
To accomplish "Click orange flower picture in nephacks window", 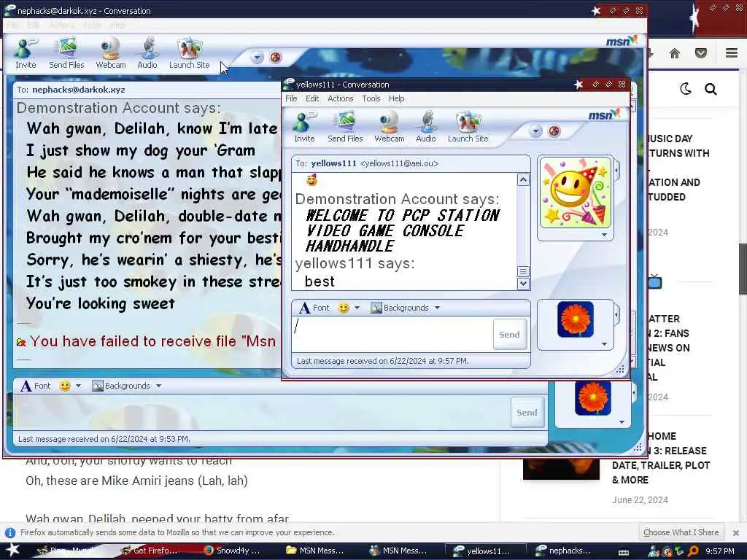I will tap(592, 398).
